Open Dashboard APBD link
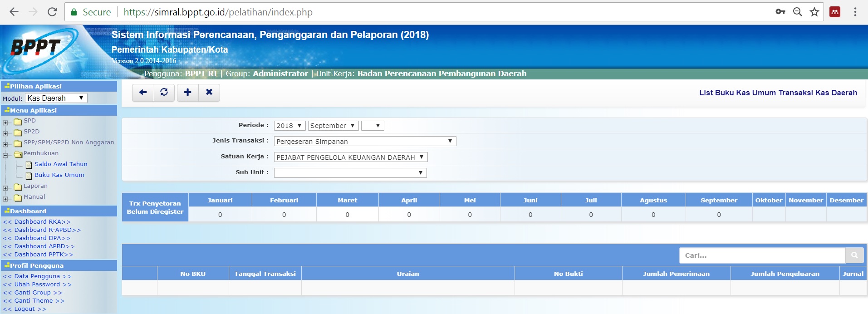 click(39, 246)
